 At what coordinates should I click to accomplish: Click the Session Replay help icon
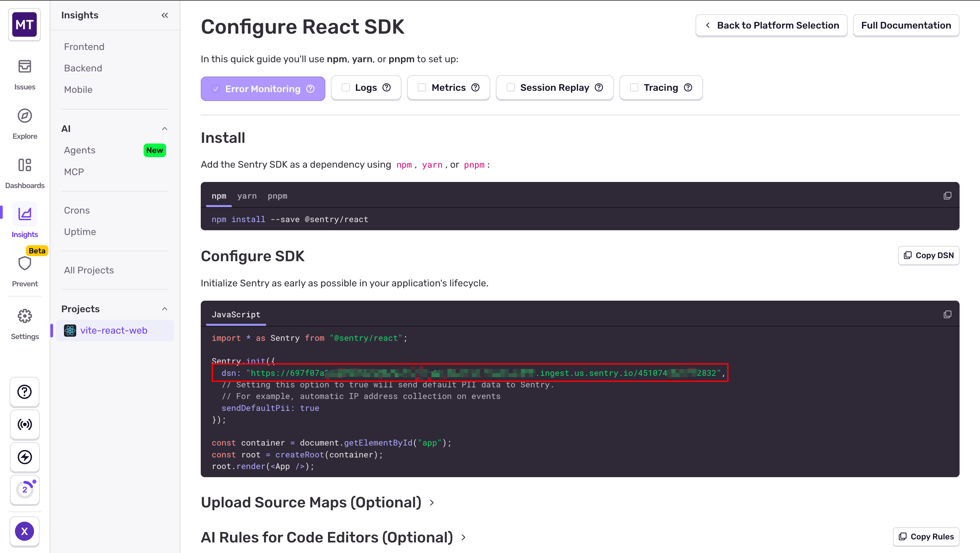tap(599, 87)
